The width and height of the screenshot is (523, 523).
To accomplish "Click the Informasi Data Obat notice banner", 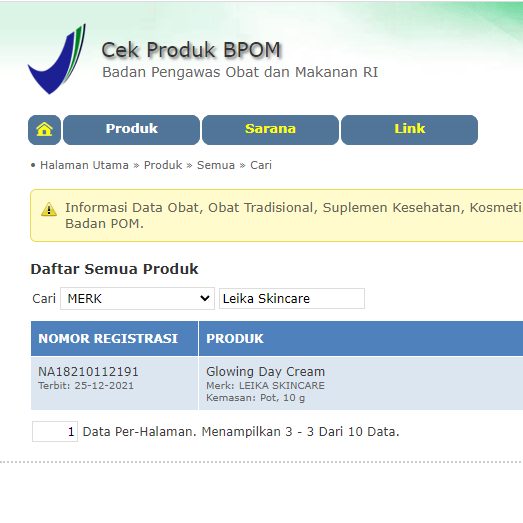I will pyautogui.click(x=277, y=215).
